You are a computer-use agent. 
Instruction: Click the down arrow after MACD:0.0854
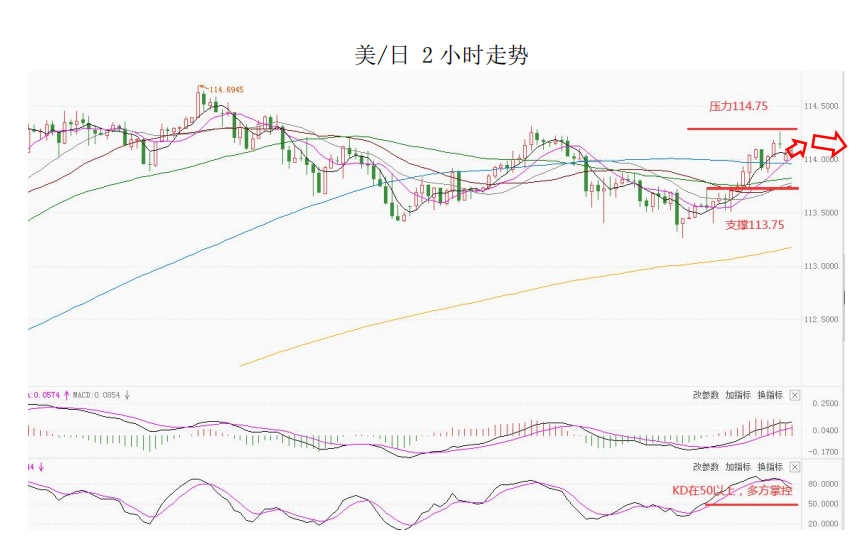click(127, 395)
